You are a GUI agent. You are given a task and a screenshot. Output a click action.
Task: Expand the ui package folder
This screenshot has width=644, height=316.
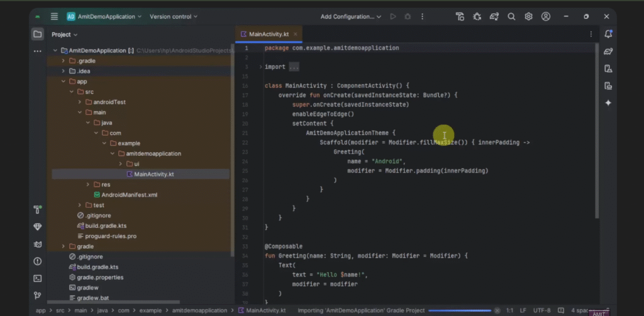tap(120, 164)
